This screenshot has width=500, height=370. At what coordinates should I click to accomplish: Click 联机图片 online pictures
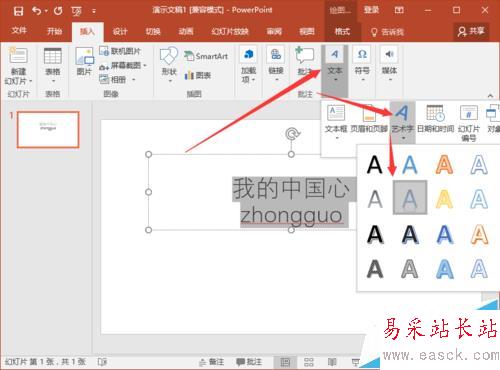(120, 51)
